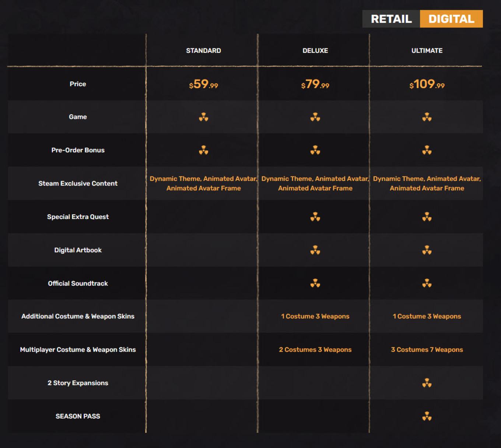Image resolution: width=501 pixels, height=448 pixels.
Task: Click Pre-Order Bonus icon under Standard
Action: [203, 150]
